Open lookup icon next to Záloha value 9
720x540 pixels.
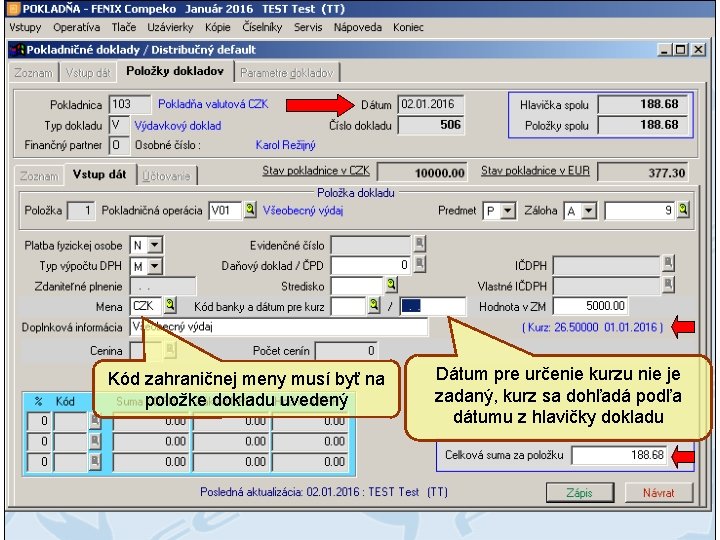point(683,210)
